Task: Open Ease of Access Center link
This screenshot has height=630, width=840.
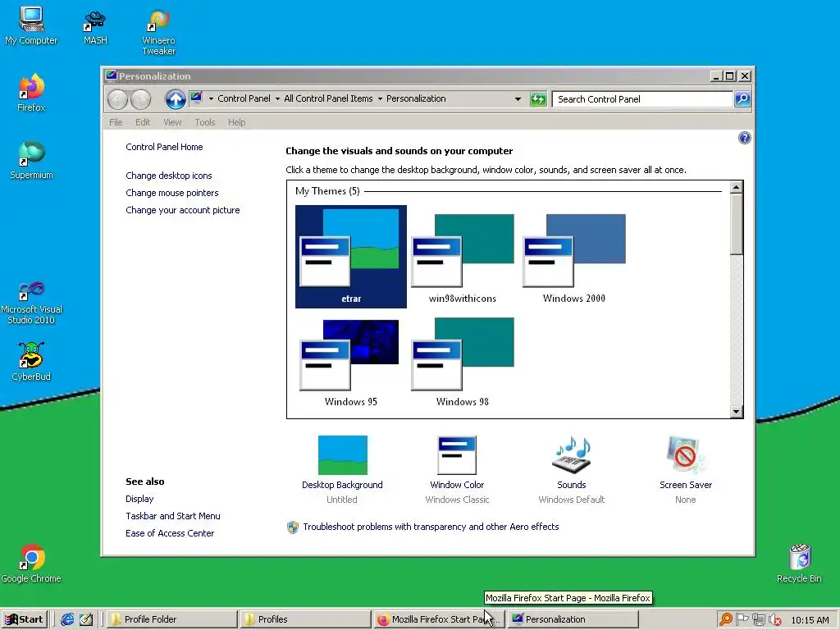Action: 170,533
